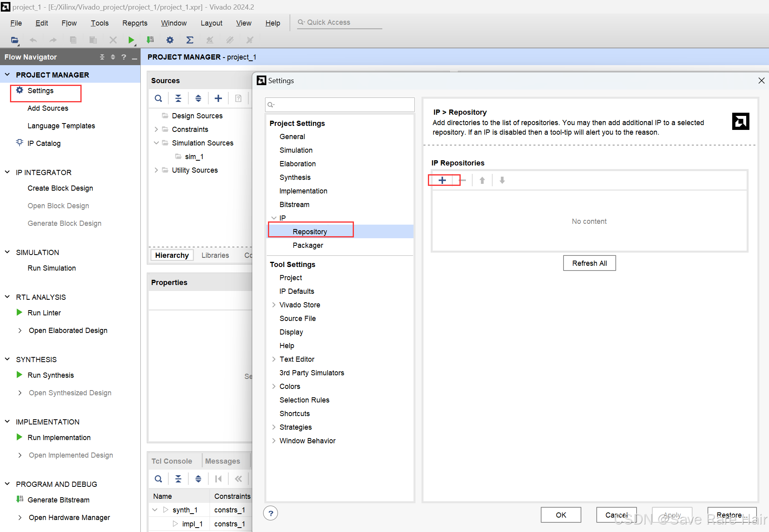Click the Collapse All icon in Tcl Console
769x532 pixels.
[178, 479]
